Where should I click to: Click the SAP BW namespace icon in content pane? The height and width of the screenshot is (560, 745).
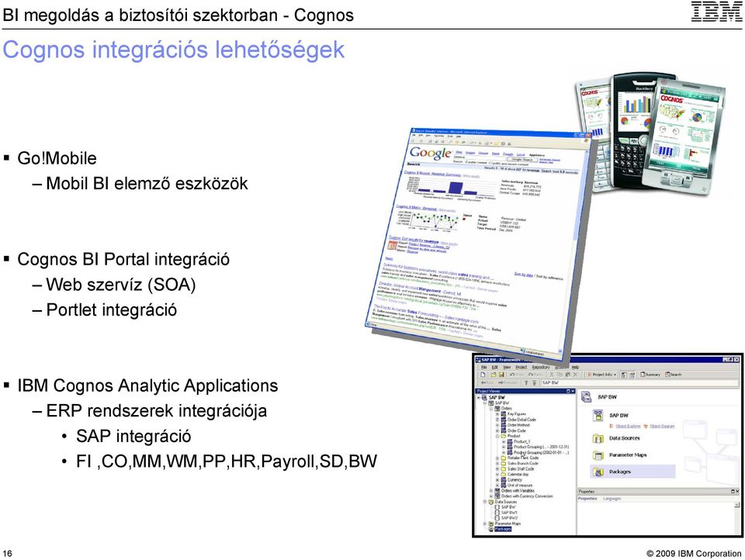pos(598,416)
